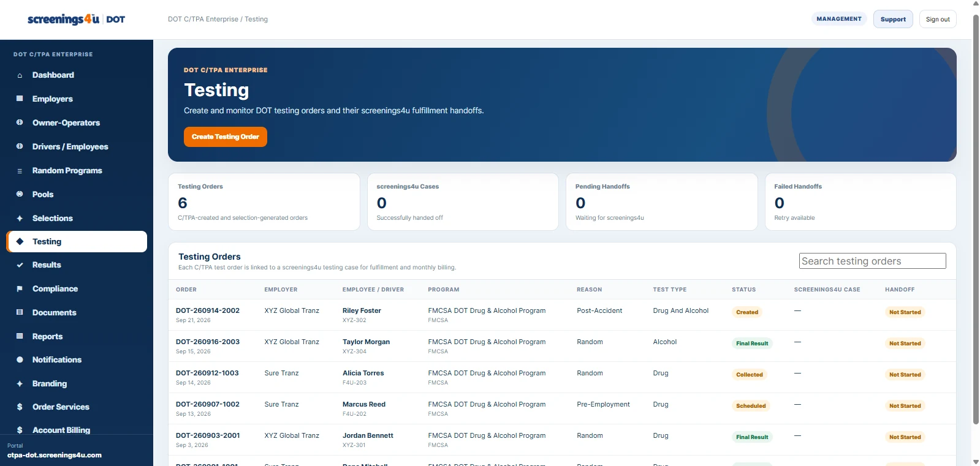Select order DOT-260912-1003
The width and height of the screenshot is (980, 466).
(x=207, y=373)
